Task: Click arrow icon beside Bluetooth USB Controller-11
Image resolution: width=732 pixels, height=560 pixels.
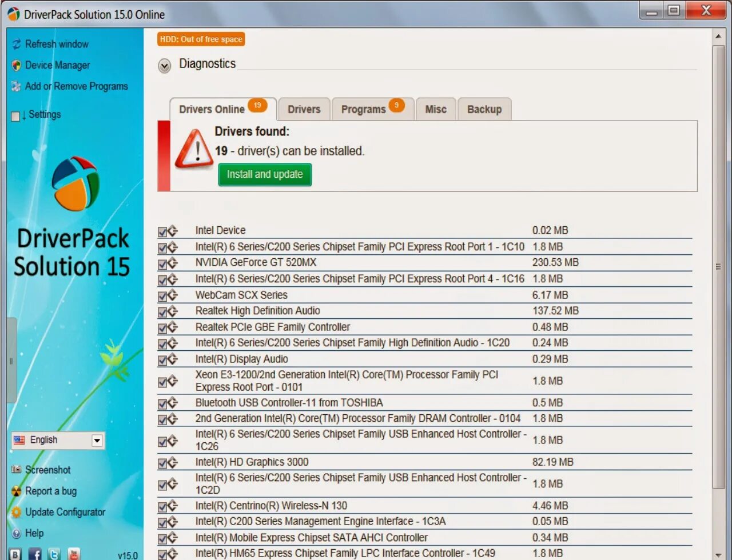Action: 173,403
